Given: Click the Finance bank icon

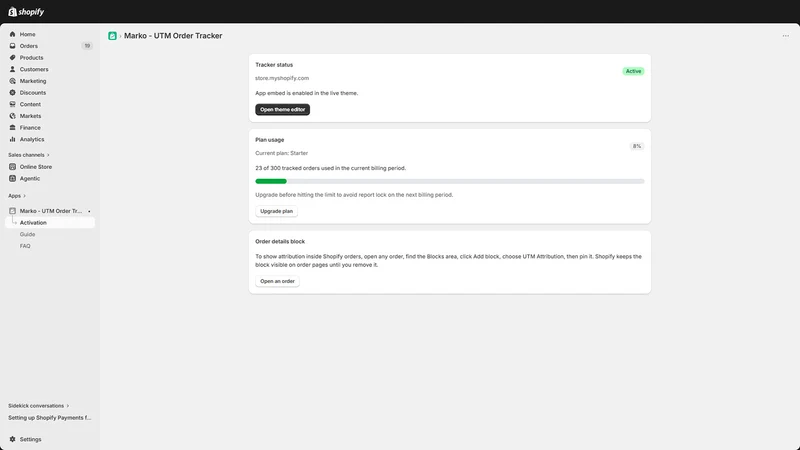Looking at the screenshot, I should point(12,128).
